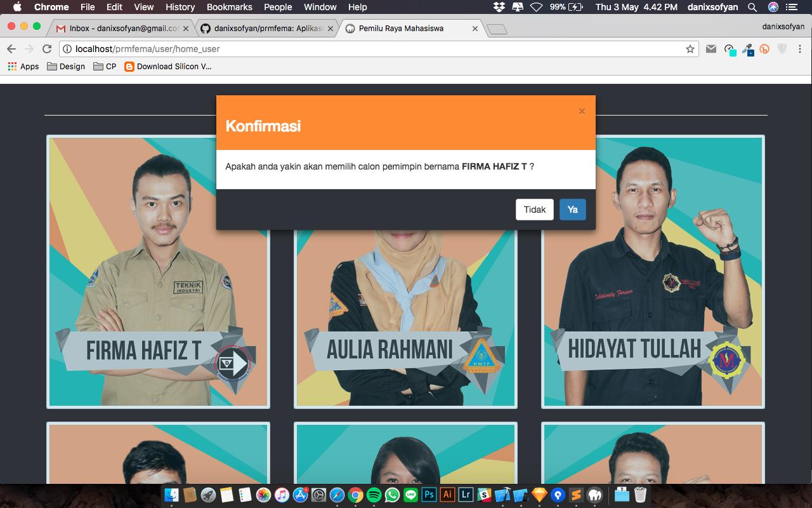Open the Bookmarks menu
Screen dimensions: 812x508
point(230,7)
